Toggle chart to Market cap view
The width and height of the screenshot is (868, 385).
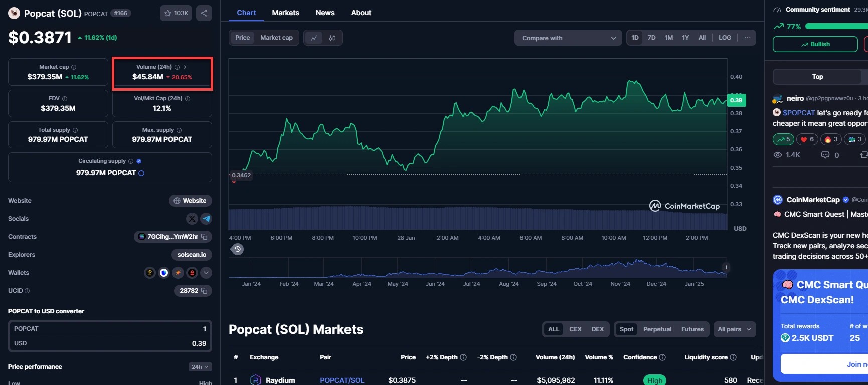tap(276, 38)
